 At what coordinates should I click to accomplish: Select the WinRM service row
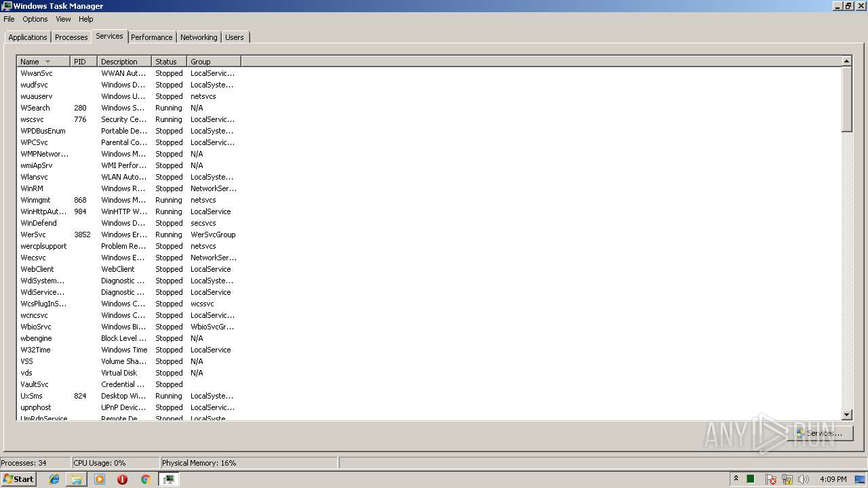coord(129,188)
